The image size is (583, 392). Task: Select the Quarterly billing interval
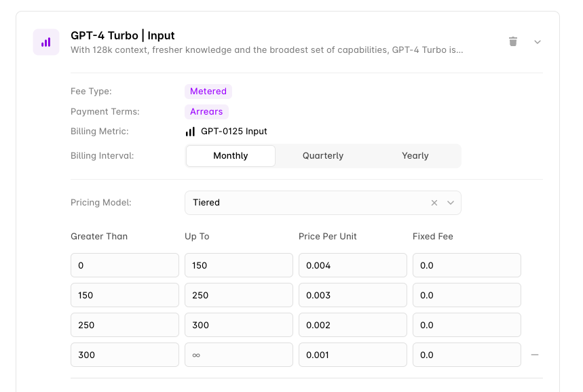322,155
